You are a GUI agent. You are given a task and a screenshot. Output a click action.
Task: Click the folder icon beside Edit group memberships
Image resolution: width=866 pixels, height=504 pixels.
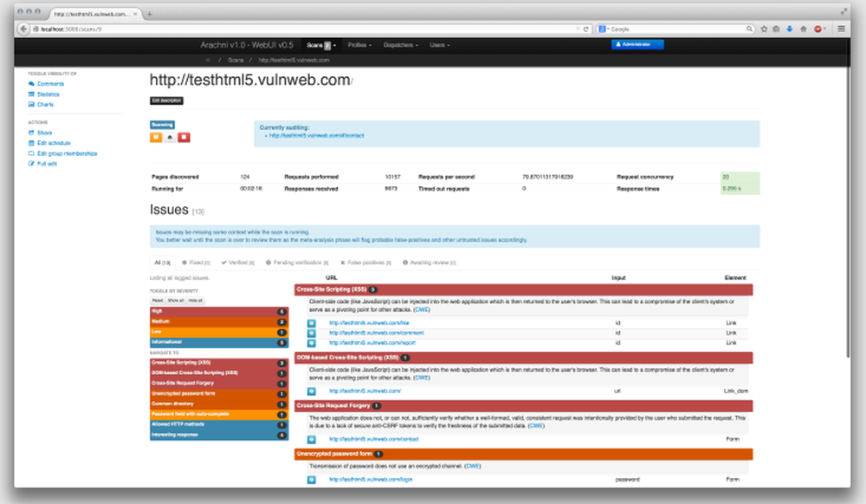click(31, 153)
